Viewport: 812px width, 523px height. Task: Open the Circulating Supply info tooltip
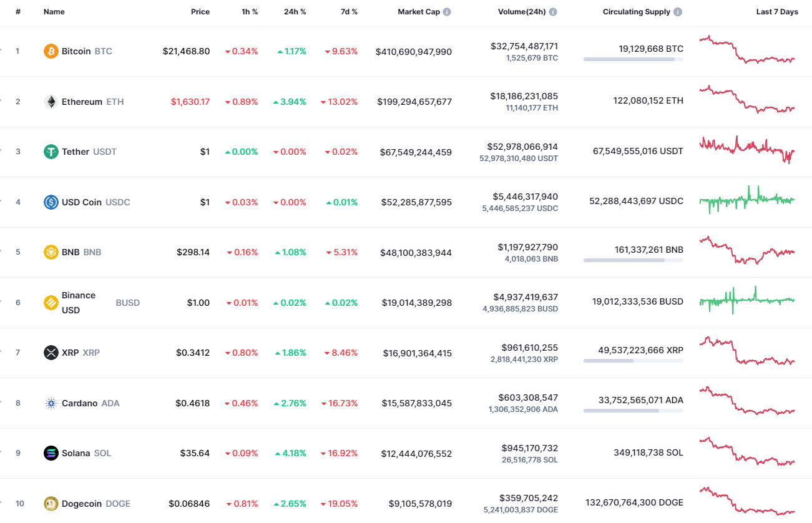point(678,11)
